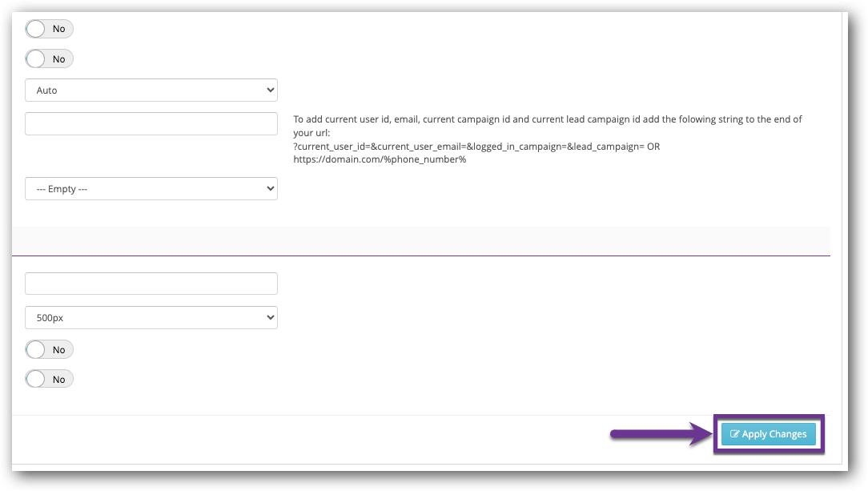Enable the second toggle in the top section
868x491 pixels.
click(x=36, y=58)
